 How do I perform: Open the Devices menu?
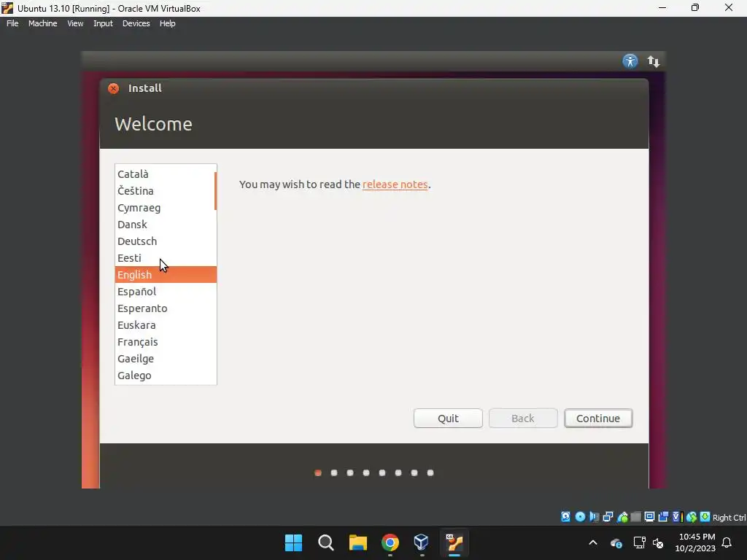136,23
